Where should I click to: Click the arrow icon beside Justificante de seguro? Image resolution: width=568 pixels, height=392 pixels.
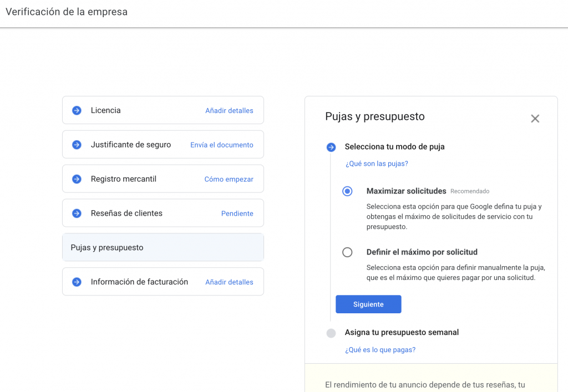[x=77, y=145]
